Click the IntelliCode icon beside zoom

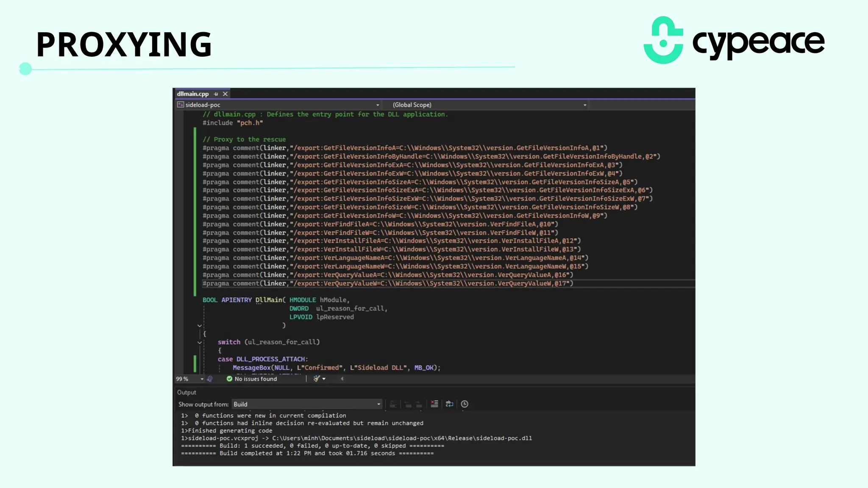point(209,379)
